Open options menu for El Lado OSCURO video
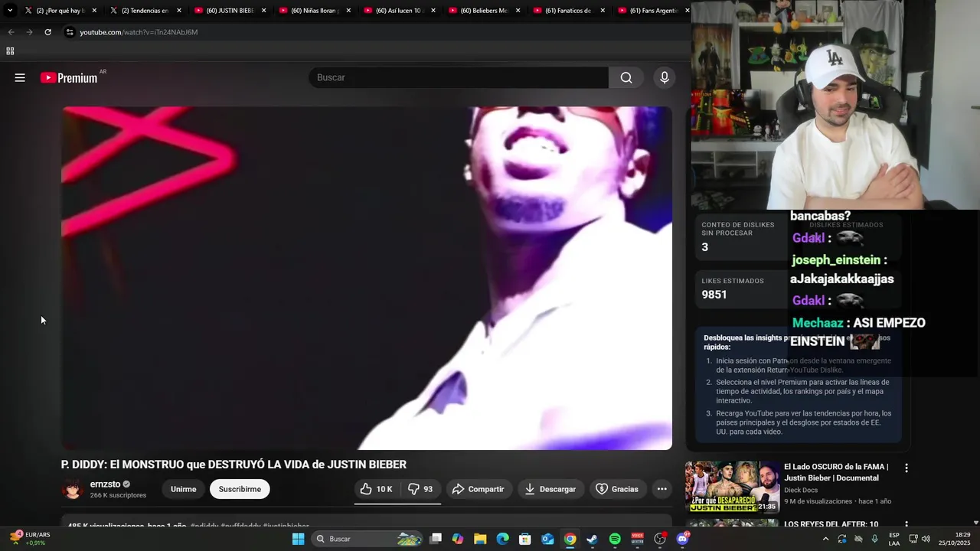980x551 pixels. point(906,468)
